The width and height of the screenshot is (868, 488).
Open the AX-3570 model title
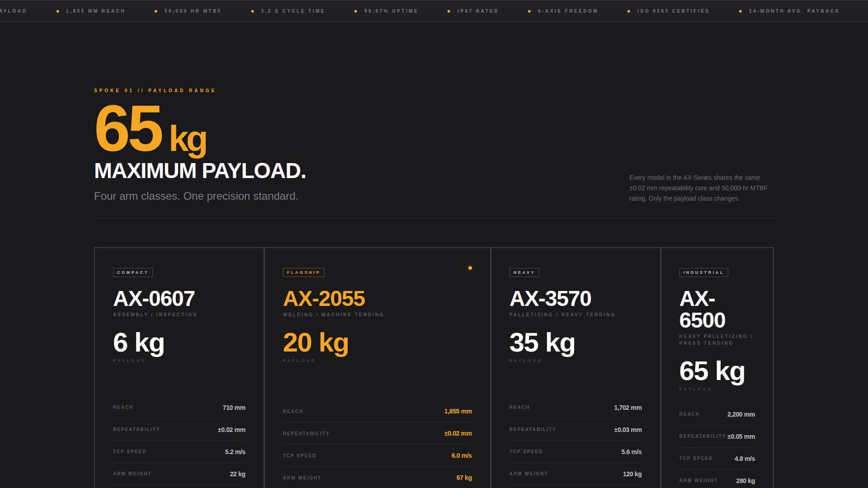550,299
